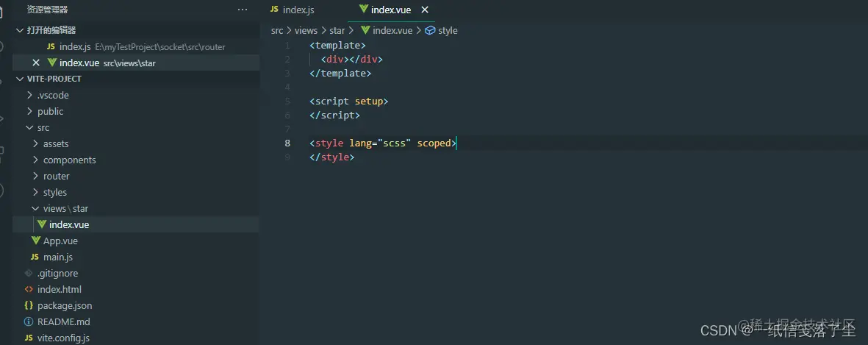Select index.vue row in open editors
This screenshot has width=868, height=345.
tap(136, 63)
